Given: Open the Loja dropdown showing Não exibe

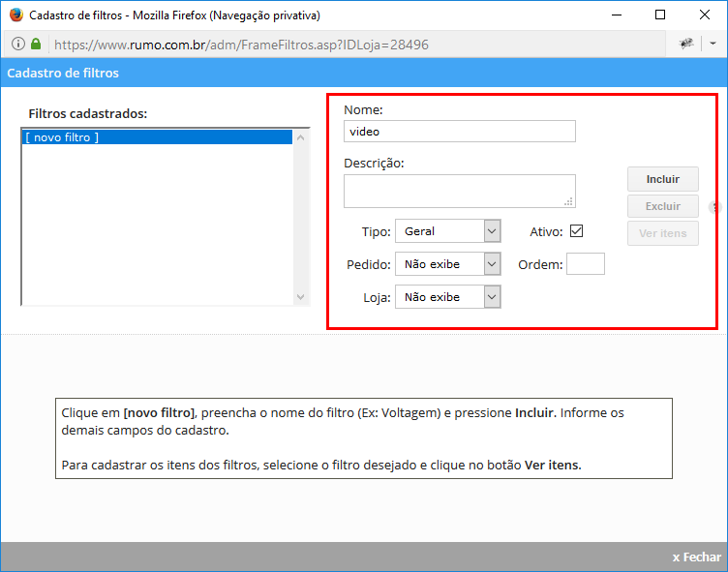Looking at the screenshot, I should pyautogui.click(x=448, y=297).
